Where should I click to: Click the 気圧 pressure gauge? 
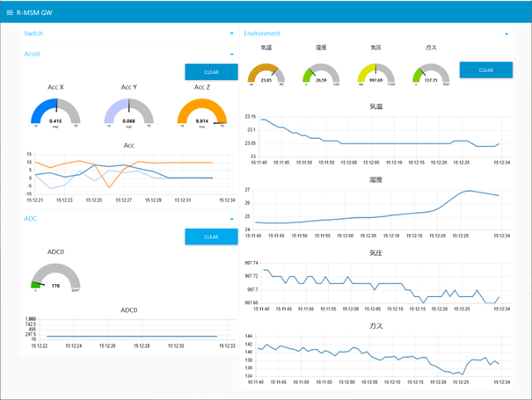tap(376, 73)
